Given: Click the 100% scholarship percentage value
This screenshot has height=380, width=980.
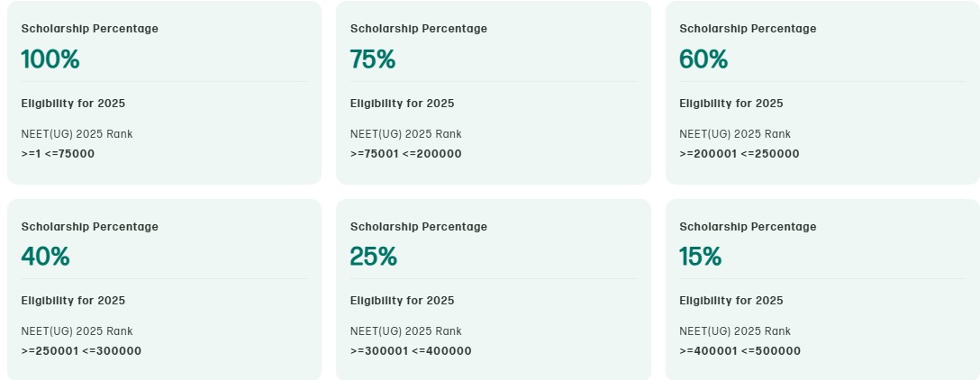Looking at the screenshot, I should tap(50, 59).
